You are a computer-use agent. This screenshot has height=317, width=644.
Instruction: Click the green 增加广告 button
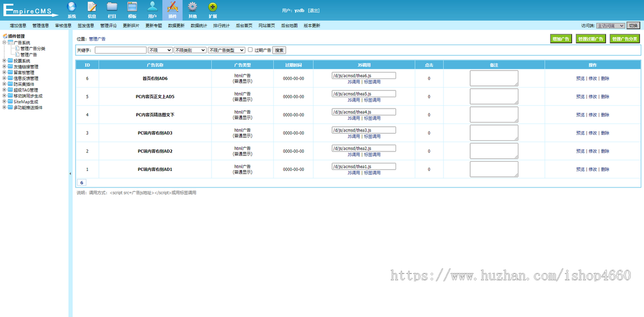tap(561, 39)
